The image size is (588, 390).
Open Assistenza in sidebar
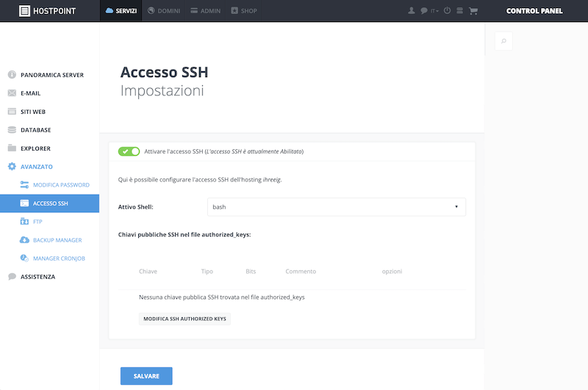(x=38, y=277)
